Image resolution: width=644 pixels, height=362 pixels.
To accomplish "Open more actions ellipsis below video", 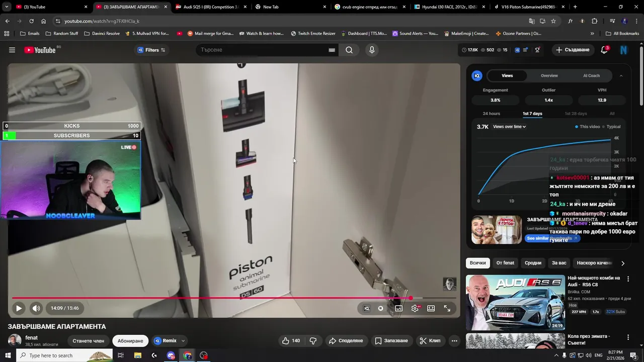I will point(454,340).
